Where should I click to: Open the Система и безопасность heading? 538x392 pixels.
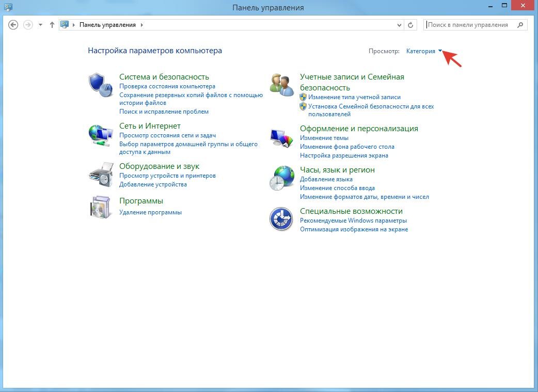coord(164,77)
